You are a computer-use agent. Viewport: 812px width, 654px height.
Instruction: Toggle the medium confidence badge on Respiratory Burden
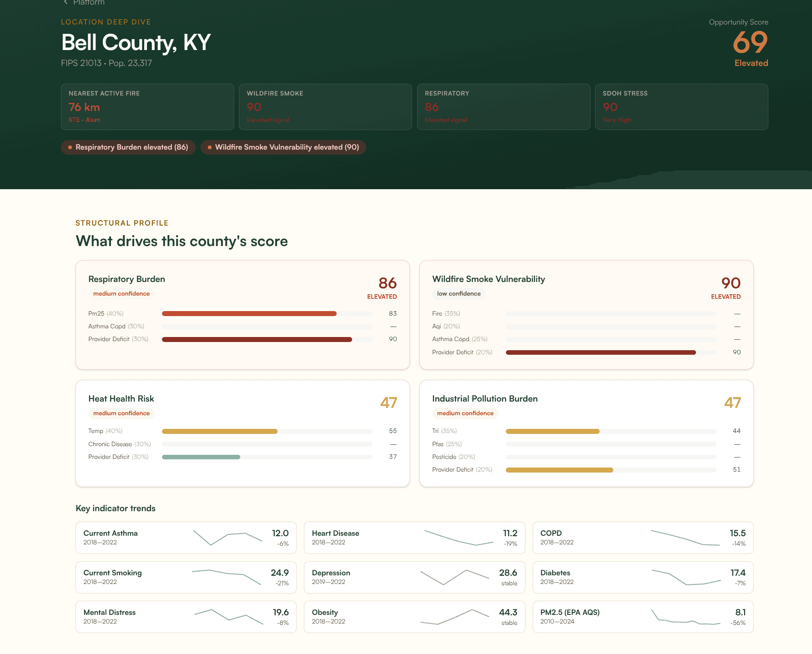[x=121, y=293]
